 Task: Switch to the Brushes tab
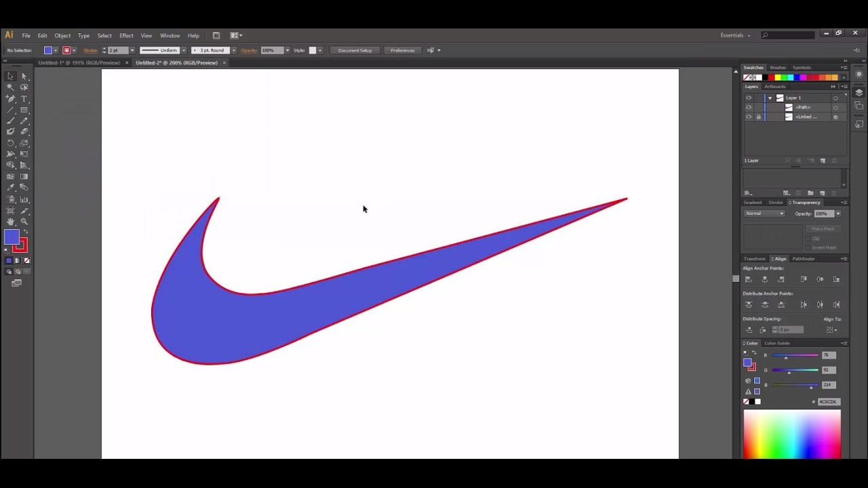click(778, 68)
